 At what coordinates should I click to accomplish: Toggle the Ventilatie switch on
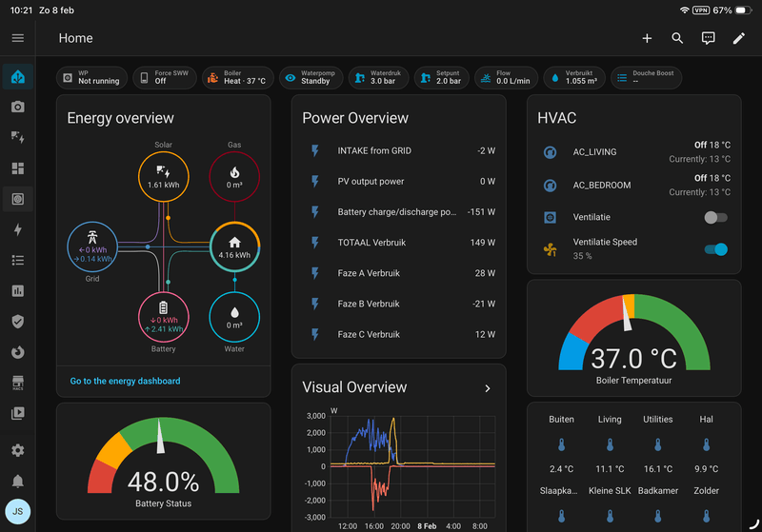(715, 217)
